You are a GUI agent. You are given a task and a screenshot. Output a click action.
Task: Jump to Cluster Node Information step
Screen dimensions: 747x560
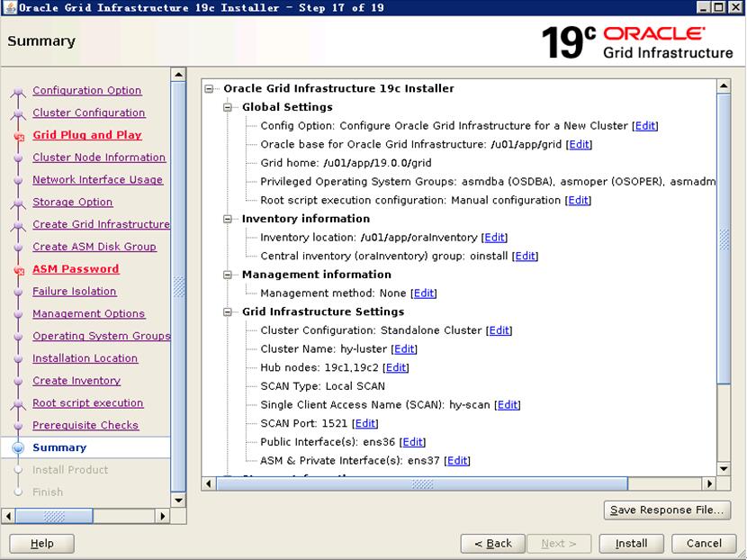point(99,158)
